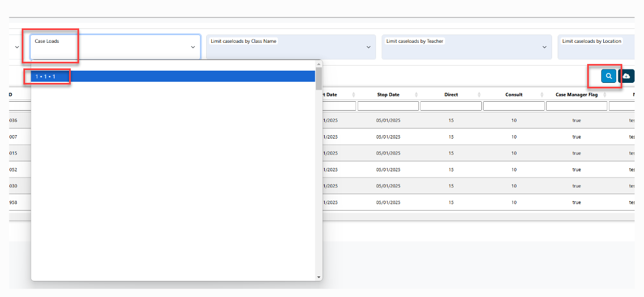Open the Case Loads dropdown
Viewport: 644px width, 297px height.
pyautogui.click(x=115, y=47)
